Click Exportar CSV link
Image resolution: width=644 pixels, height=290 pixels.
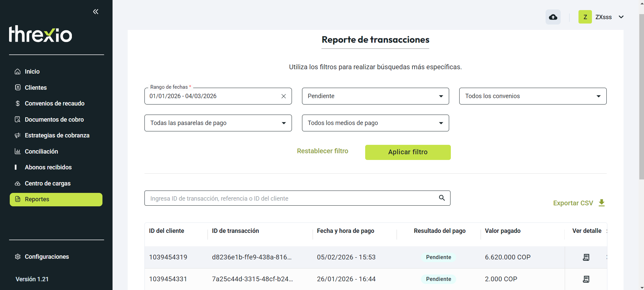[573, 203]
